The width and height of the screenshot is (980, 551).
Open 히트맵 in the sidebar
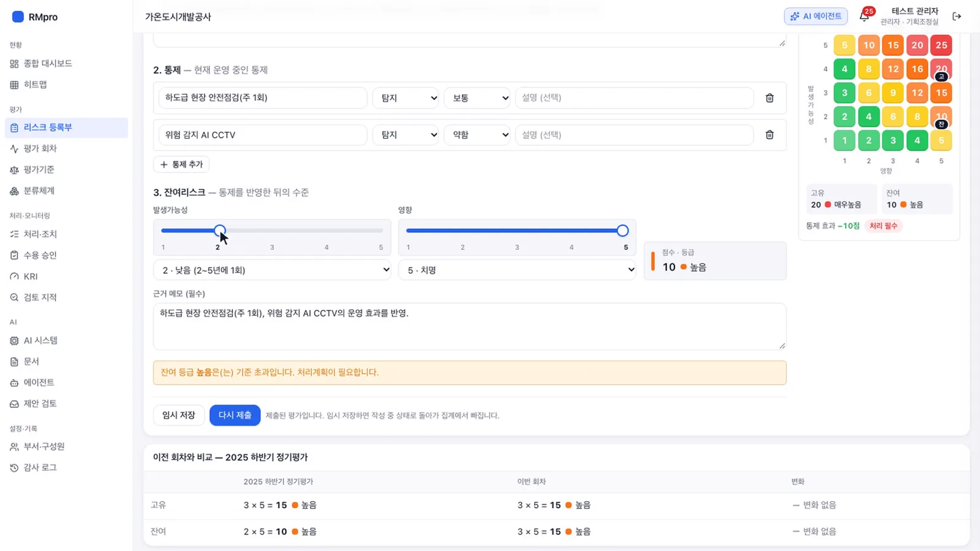pos(66,84)
